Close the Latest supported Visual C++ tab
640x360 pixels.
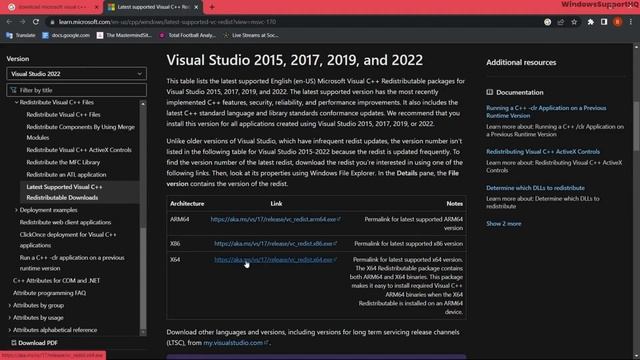(x=196, y=7)
